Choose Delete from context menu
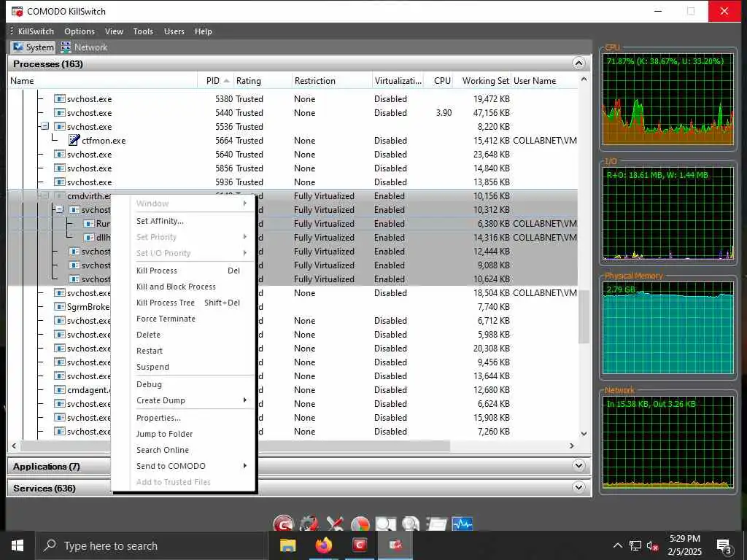The width and height of the screenshot is (747, 560). tap(148, 335)
